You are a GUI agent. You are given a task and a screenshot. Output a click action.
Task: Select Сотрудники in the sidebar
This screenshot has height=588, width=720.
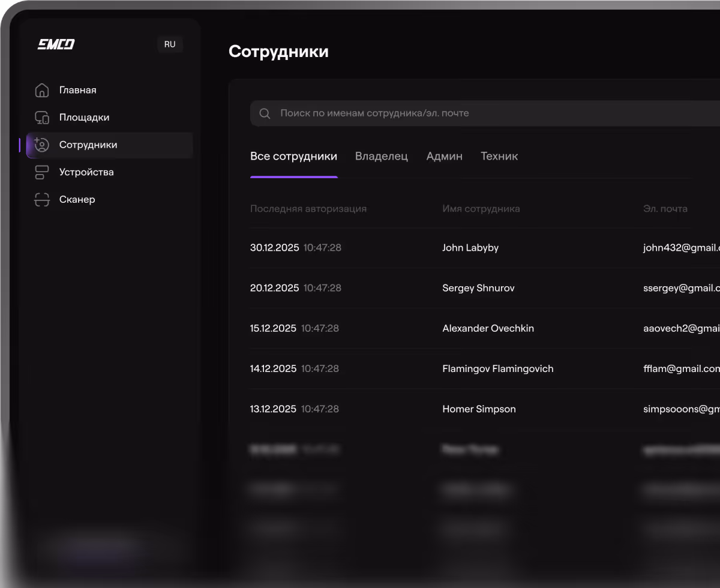[x=109, y=145]
